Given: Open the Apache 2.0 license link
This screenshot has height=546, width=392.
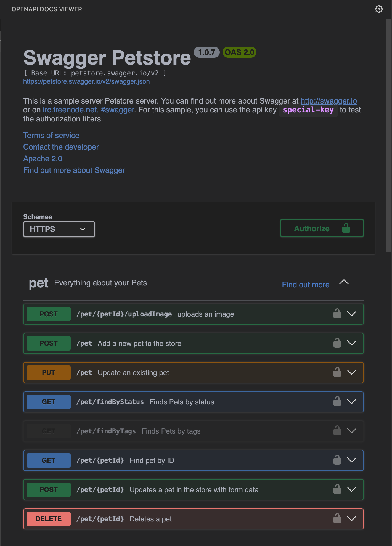Looking at the screenshot, I should click(43, 159).
